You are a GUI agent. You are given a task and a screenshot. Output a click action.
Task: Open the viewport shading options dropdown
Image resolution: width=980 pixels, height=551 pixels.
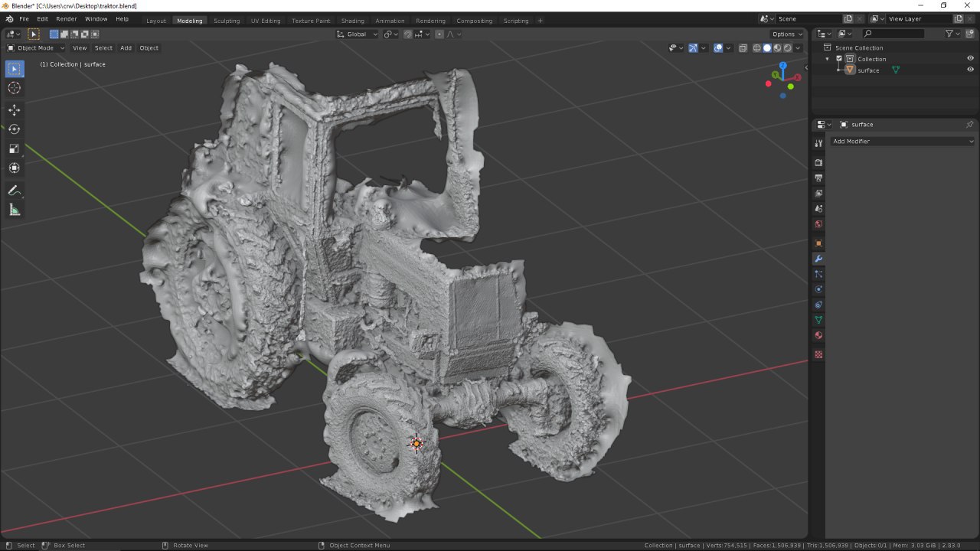[798, 47]
